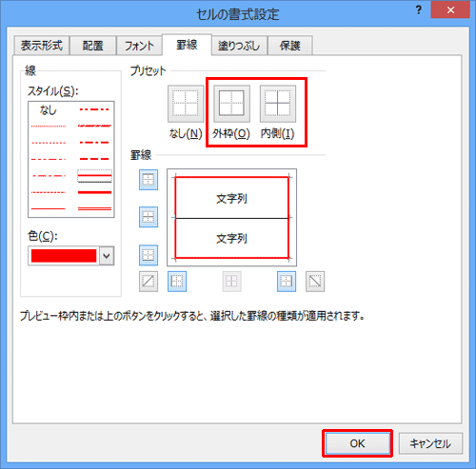
Task: Confirm with the OK button
Action: (358, 443)
